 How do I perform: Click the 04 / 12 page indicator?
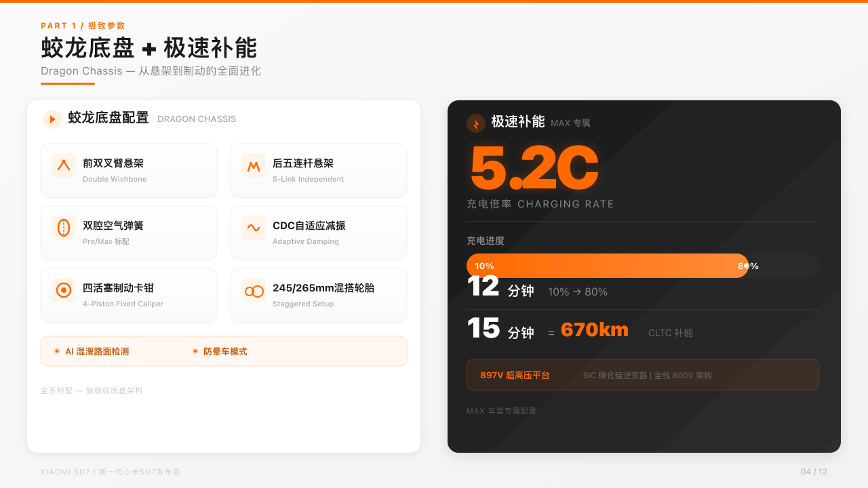coord(813,471)
